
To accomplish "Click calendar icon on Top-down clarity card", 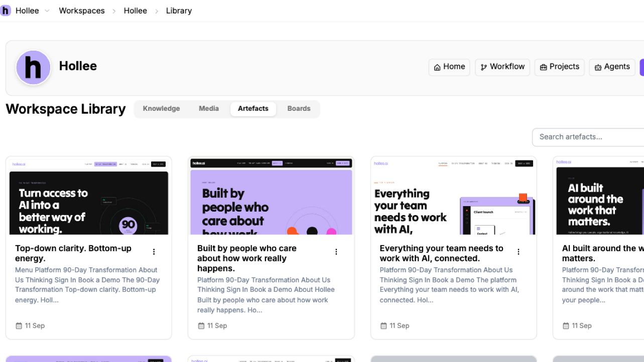I will (x=19, y=326).
